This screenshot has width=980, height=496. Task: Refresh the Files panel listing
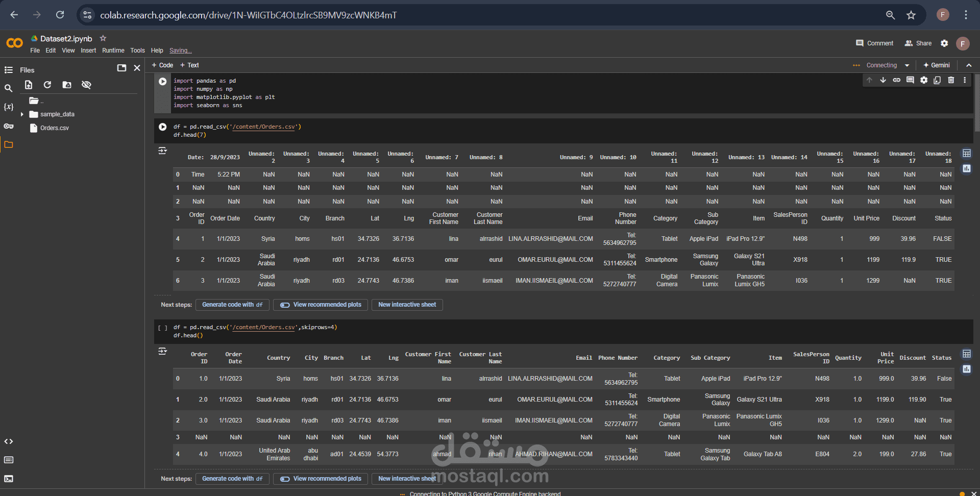point(47,85)
